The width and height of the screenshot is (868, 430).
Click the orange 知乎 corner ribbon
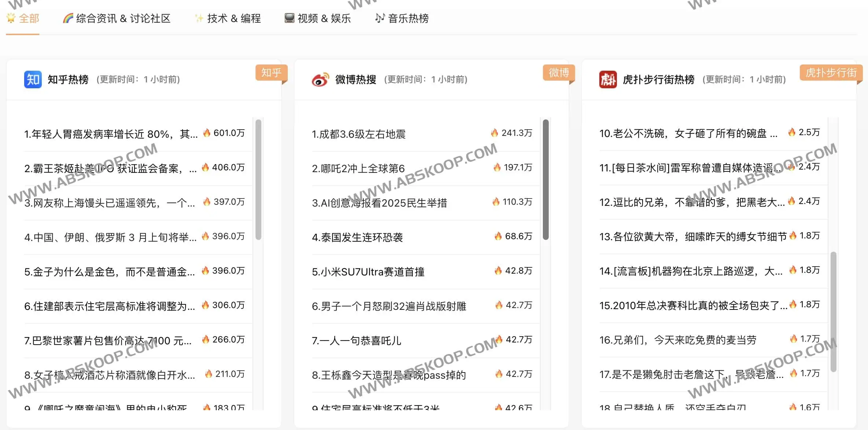click(x=271, y=73)
